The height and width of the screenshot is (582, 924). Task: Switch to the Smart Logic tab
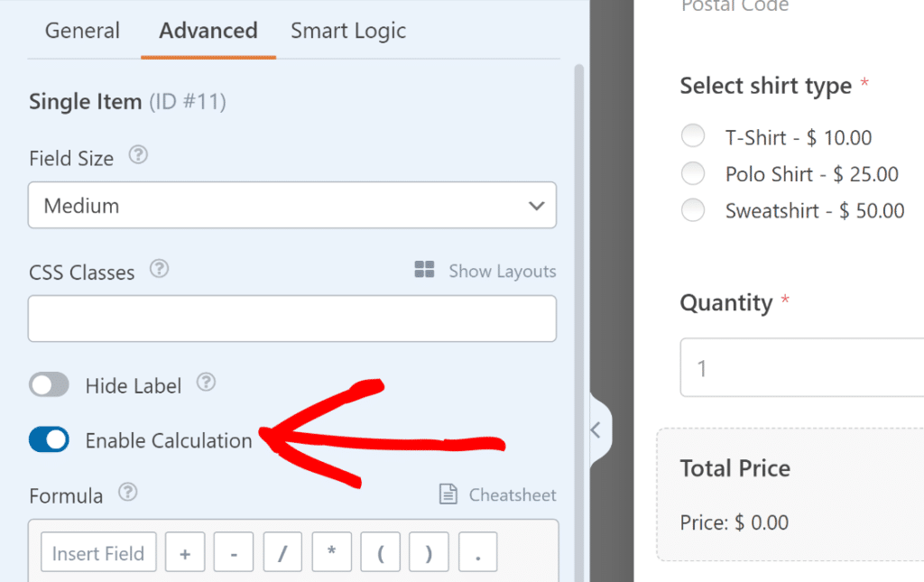[347, 31]
